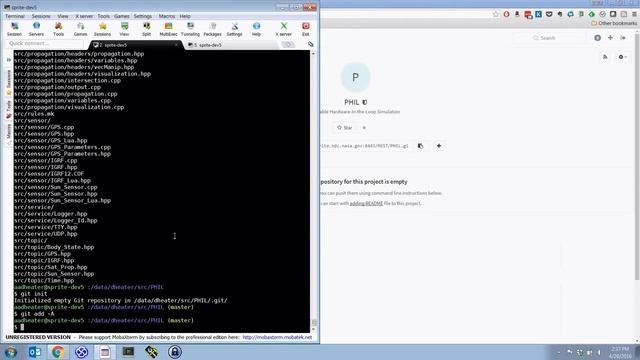Click the repository URL field

pyautogui.click(x=364, y=146)
